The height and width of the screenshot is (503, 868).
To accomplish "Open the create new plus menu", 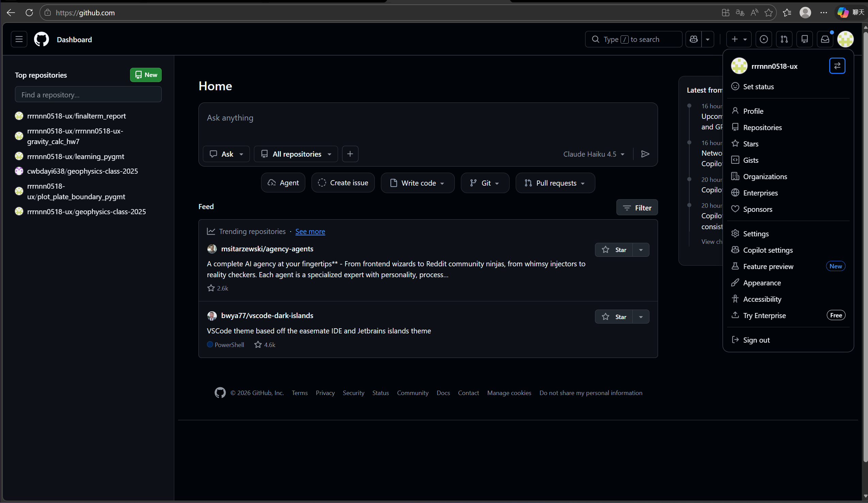I will pyautogui.click(x=739, y=39).
